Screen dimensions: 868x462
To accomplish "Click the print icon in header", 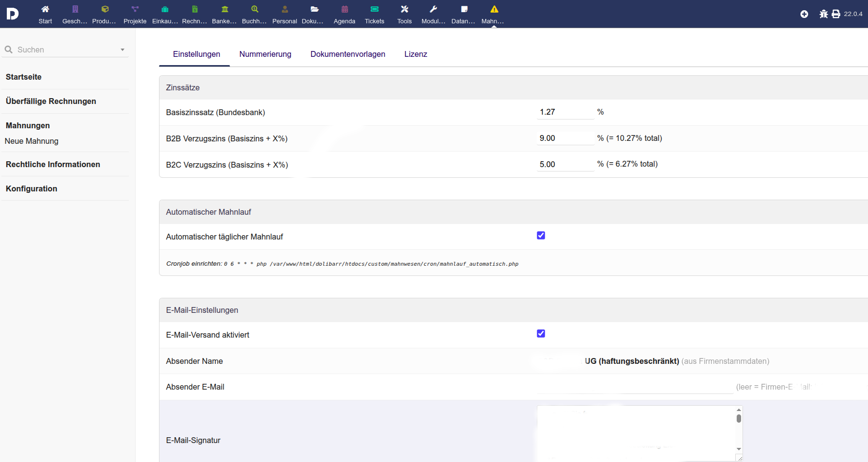I will pyautogui.click(x=836, y=14).
